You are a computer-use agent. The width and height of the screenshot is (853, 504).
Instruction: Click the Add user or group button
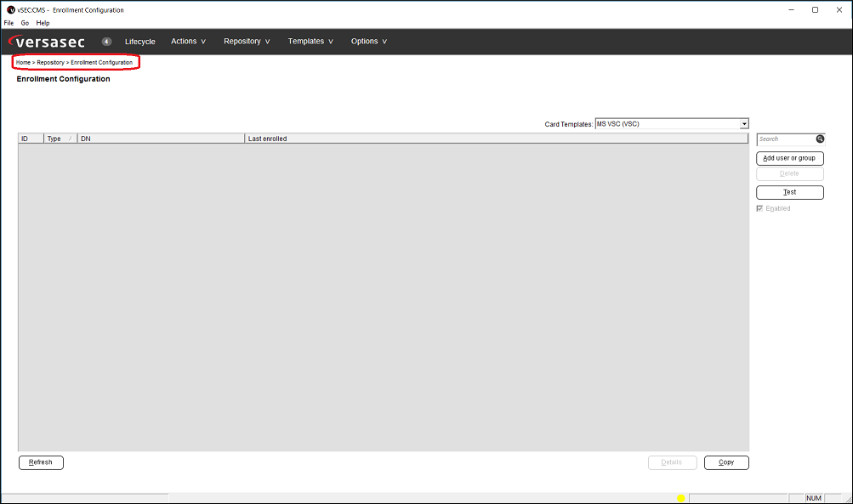pyautogui.click(x=790, y=158)
